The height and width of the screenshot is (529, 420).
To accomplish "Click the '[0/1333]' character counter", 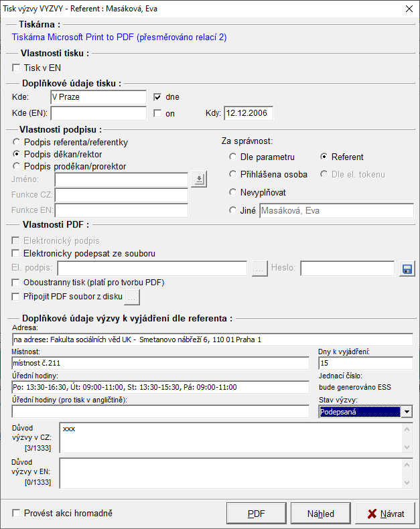I will point(38,482).
